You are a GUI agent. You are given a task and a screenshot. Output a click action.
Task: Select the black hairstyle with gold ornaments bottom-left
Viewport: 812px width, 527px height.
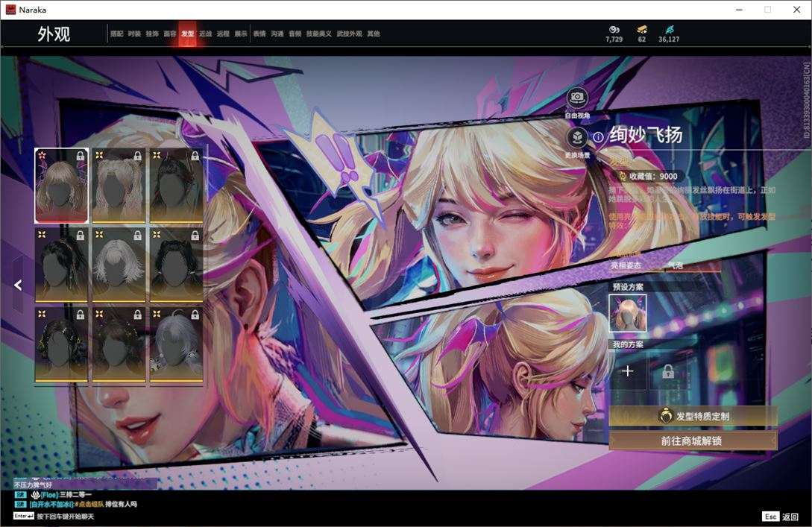pyautogui.click(x=62, y=345)
